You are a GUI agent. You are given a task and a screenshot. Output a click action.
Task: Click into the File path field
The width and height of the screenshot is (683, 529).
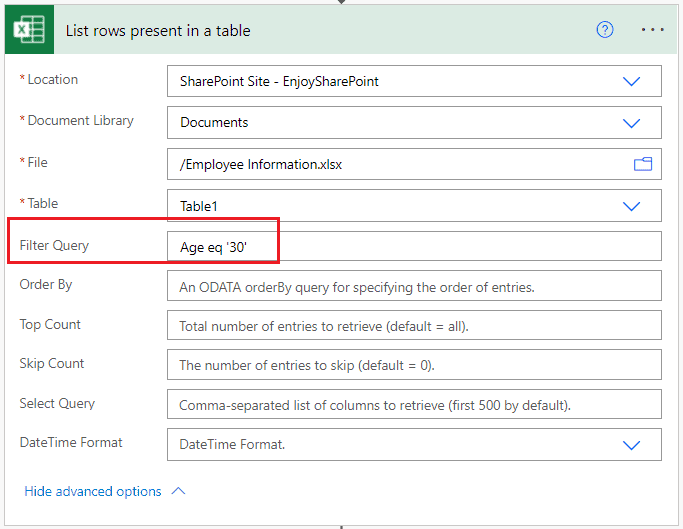(x=414, y=164)
